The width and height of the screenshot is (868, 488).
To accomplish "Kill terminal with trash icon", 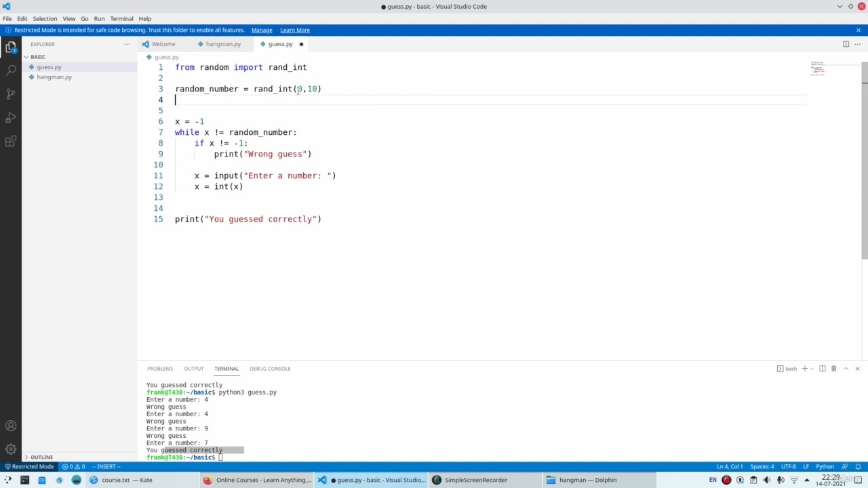I will [834, 369].
